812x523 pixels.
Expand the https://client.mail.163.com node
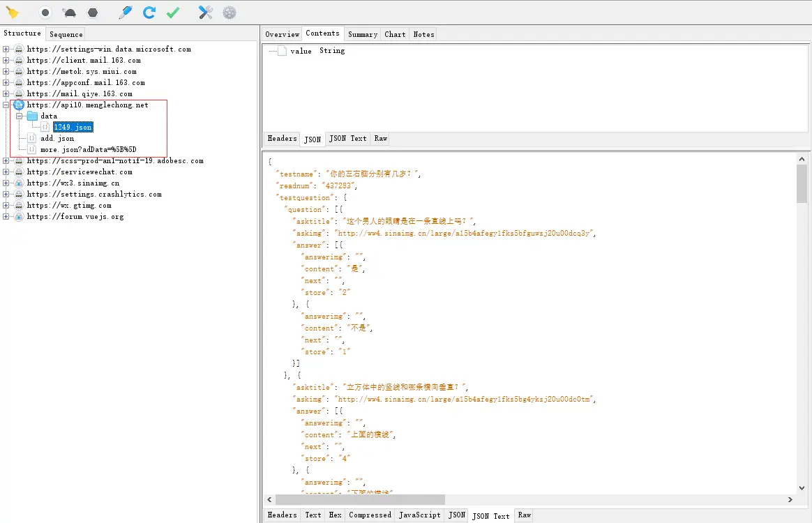coord(6,60)
